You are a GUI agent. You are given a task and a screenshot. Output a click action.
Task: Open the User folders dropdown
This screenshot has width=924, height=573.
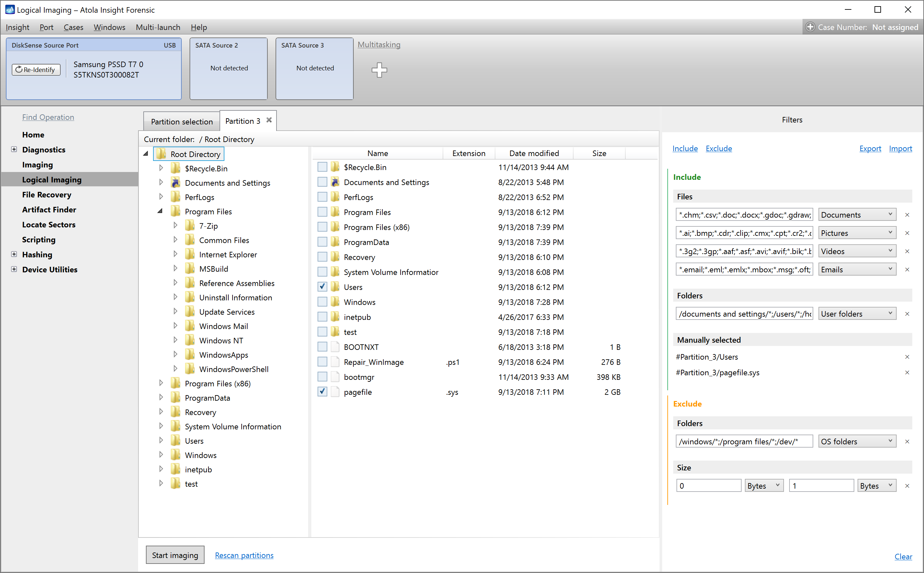(857, 314)
